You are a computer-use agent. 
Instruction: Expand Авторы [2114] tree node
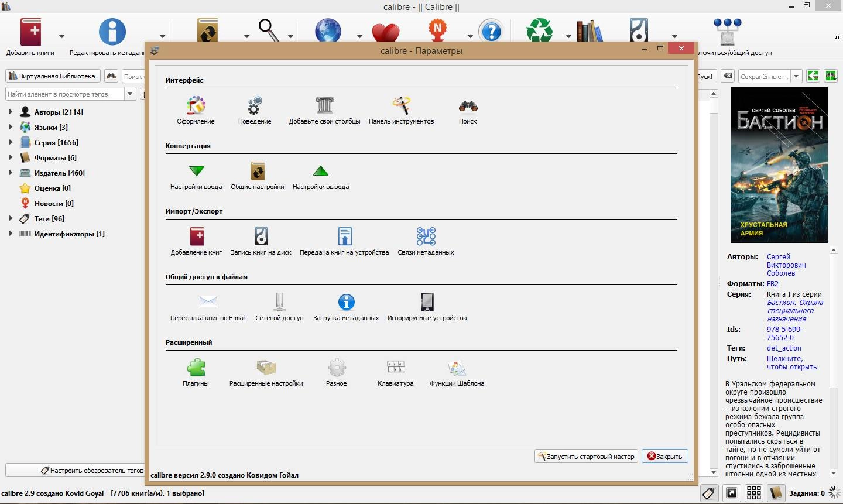tap(11, 112)
